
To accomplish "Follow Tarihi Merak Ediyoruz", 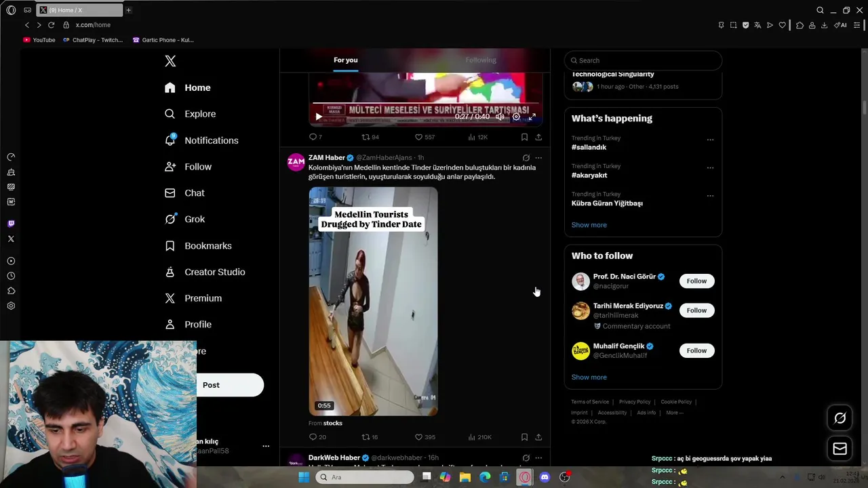I will tap(696, 310).
